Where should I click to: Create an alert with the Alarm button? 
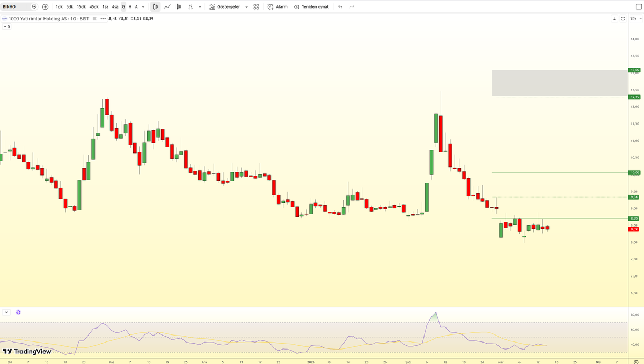277,7
